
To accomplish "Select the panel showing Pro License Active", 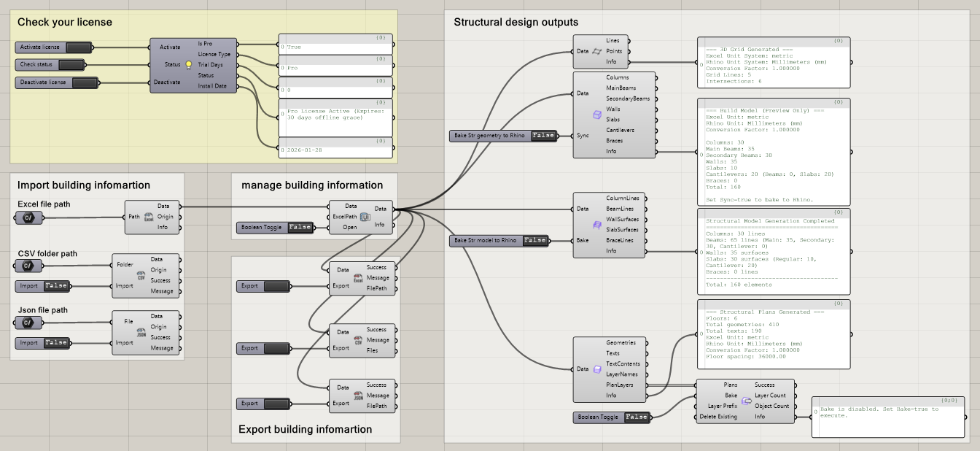I will coord(335,117).
